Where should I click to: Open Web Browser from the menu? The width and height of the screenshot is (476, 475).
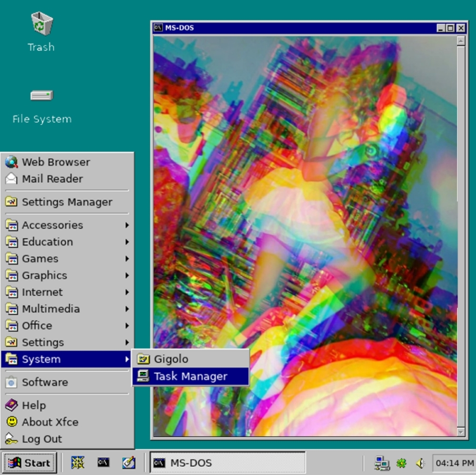[x=67, y=162]
